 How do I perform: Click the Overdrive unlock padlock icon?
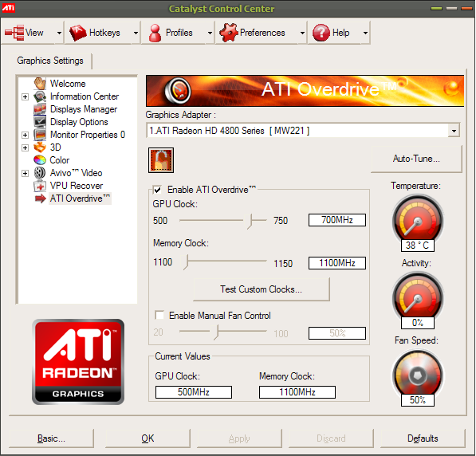tap(161, 160)
